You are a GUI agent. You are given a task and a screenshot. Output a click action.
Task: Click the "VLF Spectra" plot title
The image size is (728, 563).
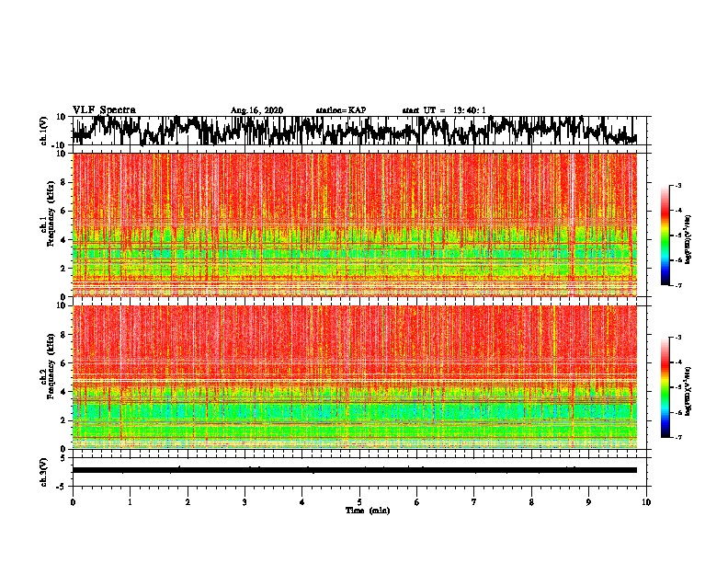pyautogui.click(x=104, y=109)
